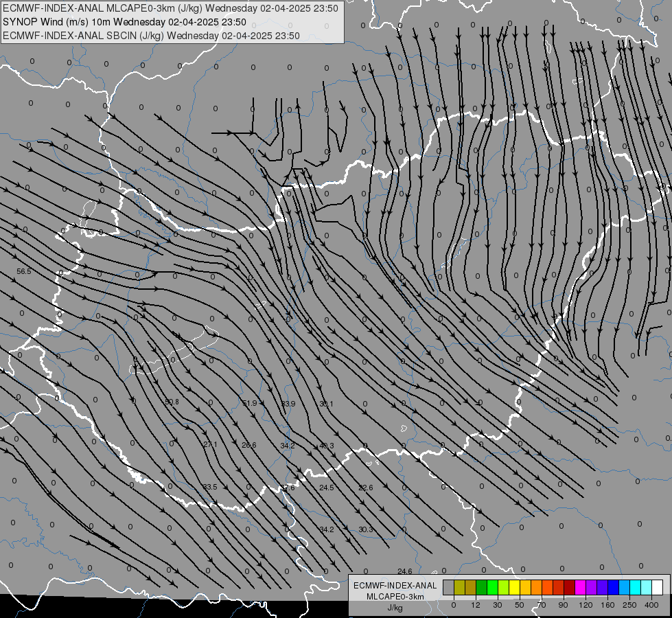Click the map value '50.8'
The image size is (672, 618).
[x=172, y=402]
